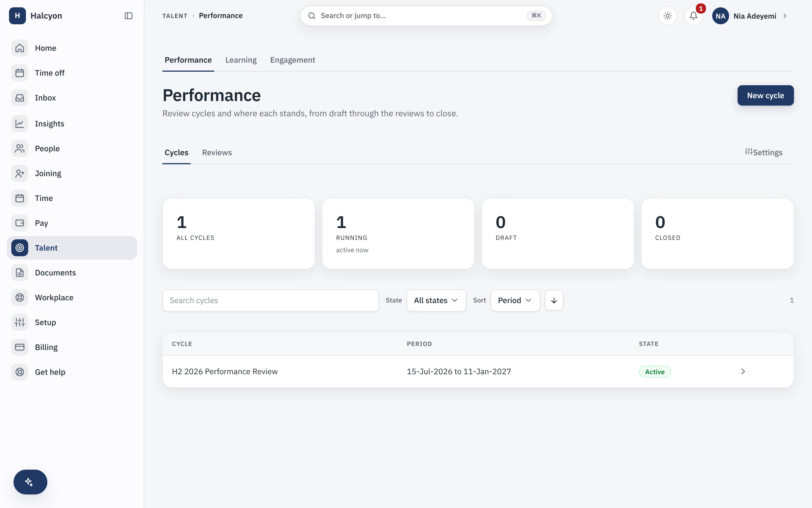The image size is (812, 508).
Task: Open Home from the sidebar
Action: [72, 48]
